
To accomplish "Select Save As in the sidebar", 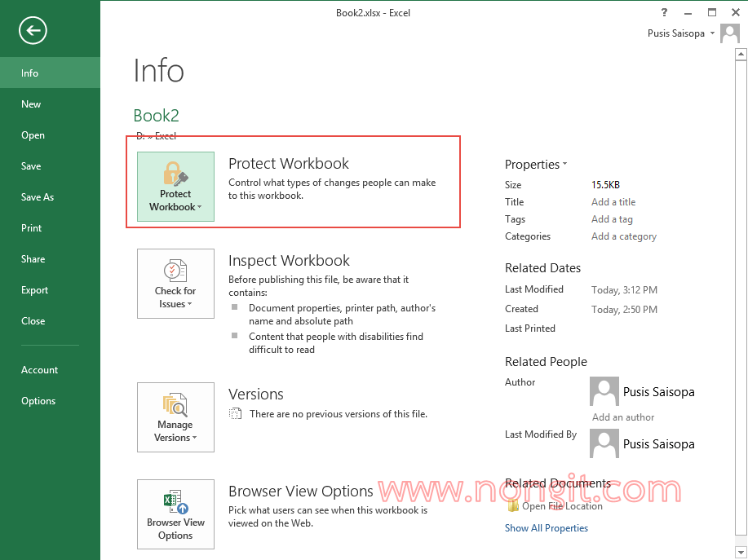I will (x=38, y=197).
